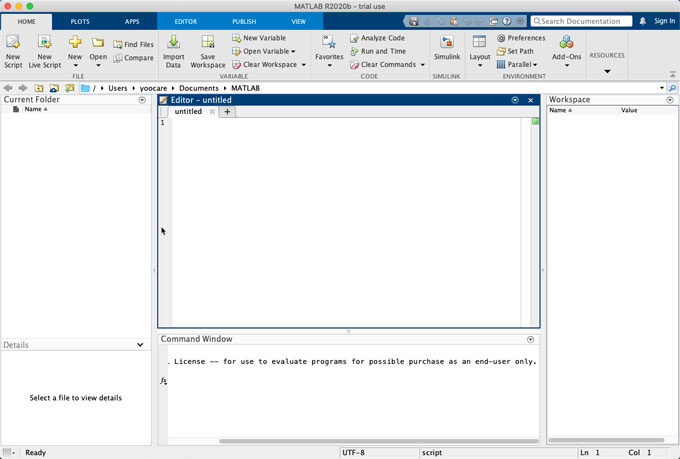Open Preferences
The image size is (680, 459).
pyautogui.click(x=521, y=38)
